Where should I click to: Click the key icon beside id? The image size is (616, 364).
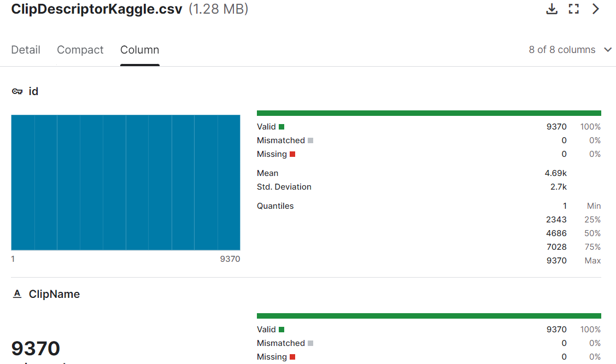pyautogui.click(x=17, y=92)
